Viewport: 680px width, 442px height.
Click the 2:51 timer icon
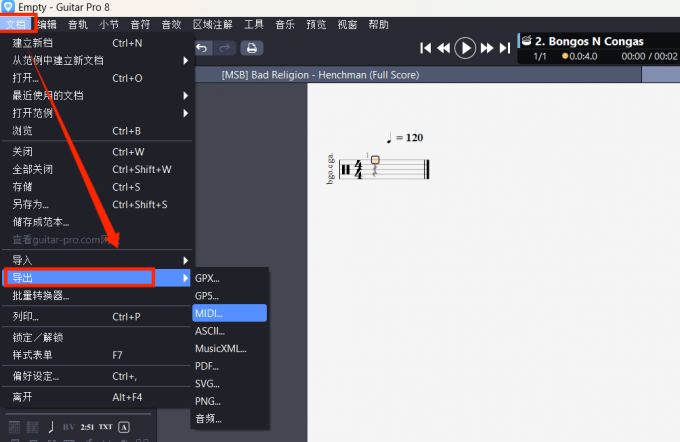[x=87, y=428]
